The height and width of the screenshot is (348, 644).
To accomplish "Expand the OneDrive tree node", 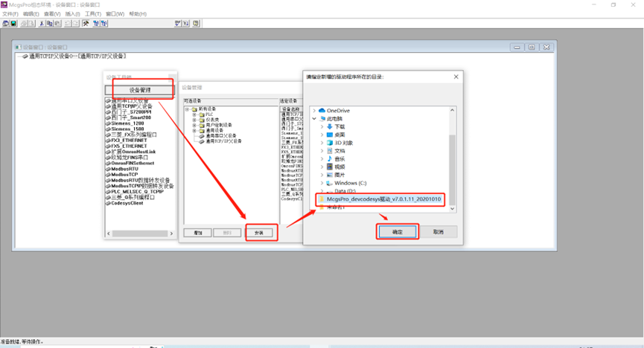I will pos(314,110).
